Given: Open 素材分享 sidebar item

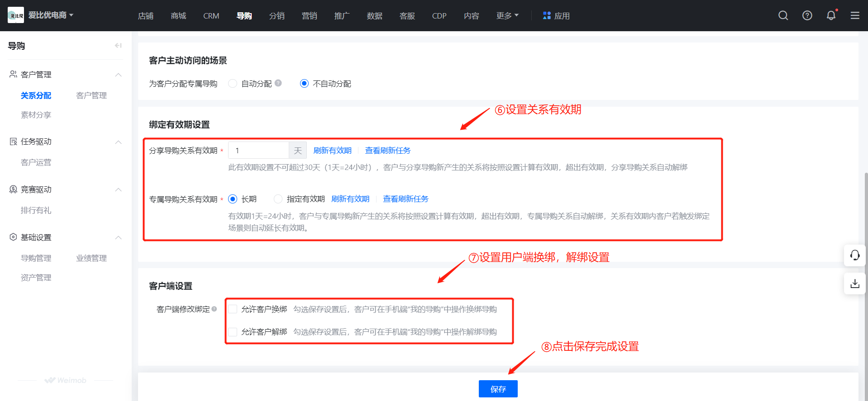Looking at the screenshot, I should tap(36, 115).
